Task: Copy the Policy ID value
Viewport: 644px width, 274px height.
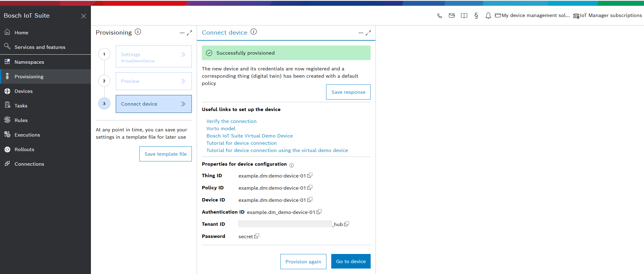Action: [x=310, y=188]
